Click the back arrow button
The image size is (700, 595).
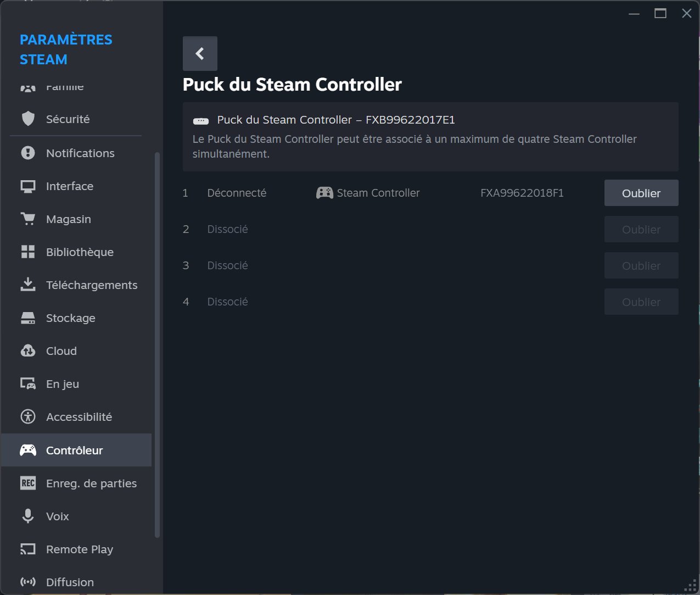(x=200, y=53)
